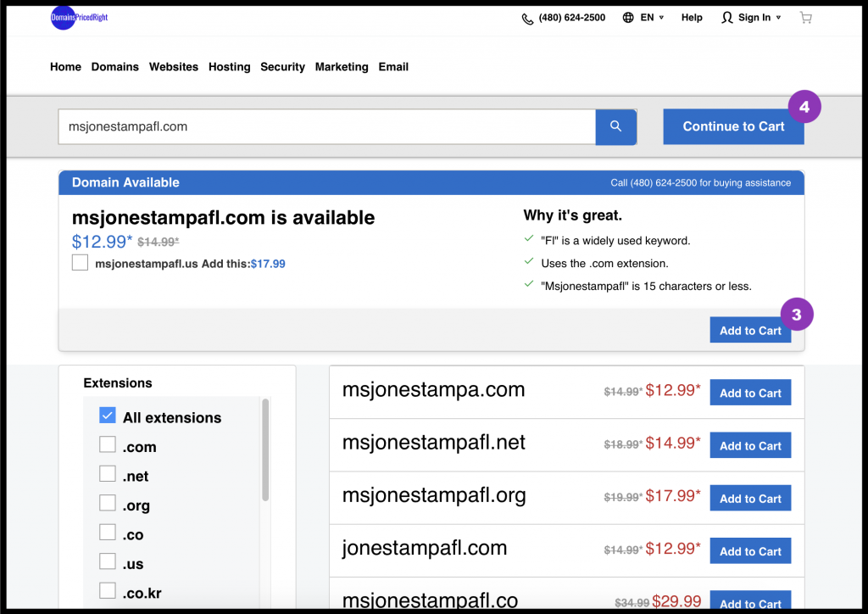Click the magnifying glass search button

click(616, 126)
